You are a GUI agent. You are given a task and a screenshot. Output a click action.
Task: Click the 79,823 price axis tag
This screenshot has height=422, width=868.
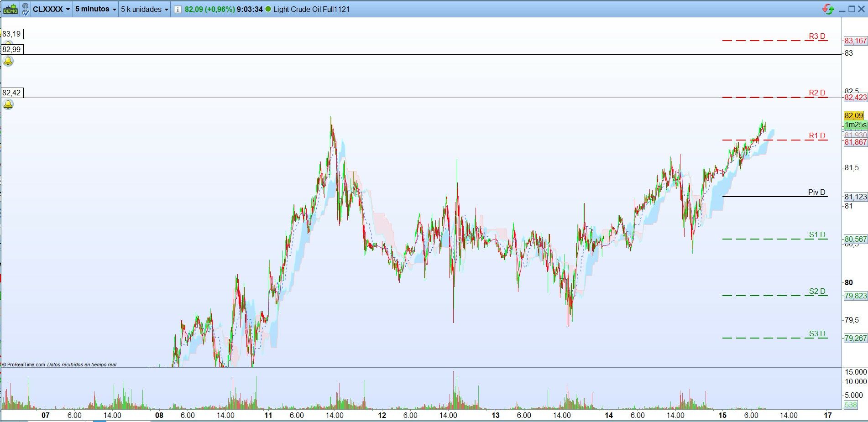pos(855,296)
